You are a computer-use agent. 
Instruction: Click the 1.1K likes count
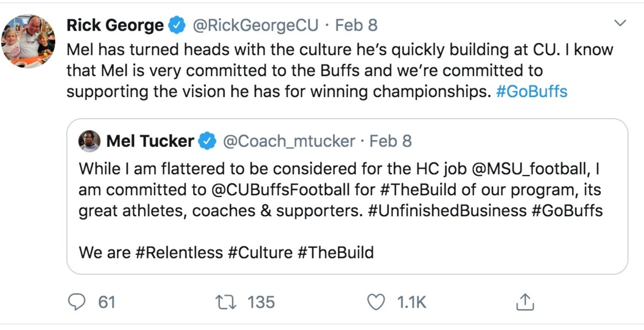tap(412, 303)
